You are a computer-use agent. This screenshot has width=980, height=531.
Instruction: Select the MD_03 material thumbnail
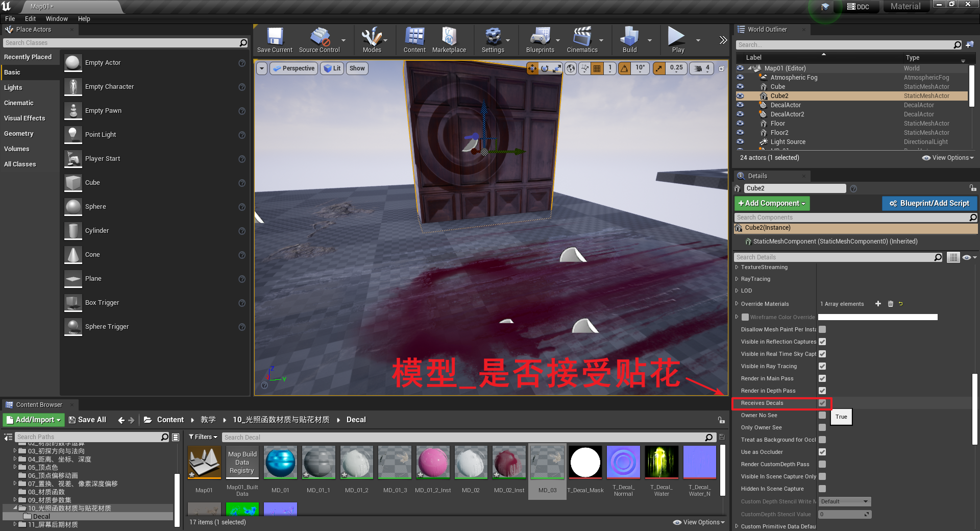547,463
